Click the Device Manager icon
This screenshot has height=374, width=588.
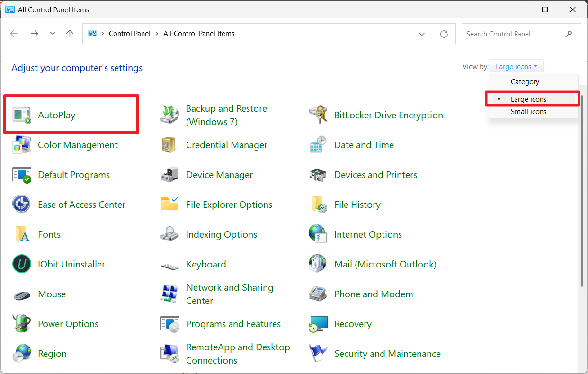pyautogui.click(x=169, y=175)
